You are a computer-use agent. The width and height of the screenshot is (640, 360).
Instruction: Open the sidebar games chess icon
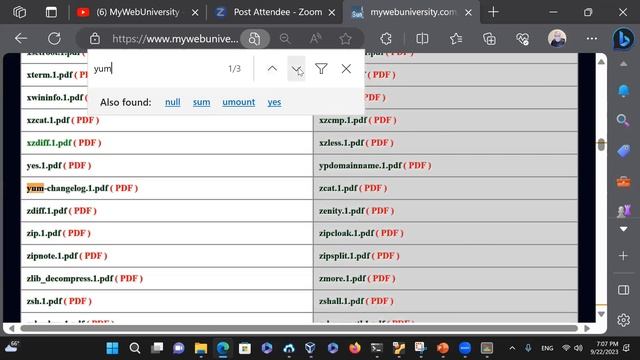pos(623,211)
